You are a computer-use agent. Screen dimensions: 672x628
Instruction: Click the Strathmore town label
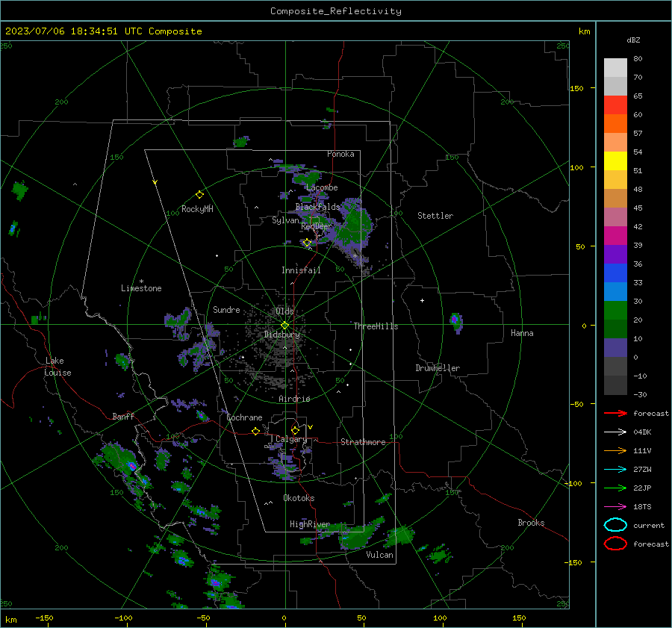363,442
